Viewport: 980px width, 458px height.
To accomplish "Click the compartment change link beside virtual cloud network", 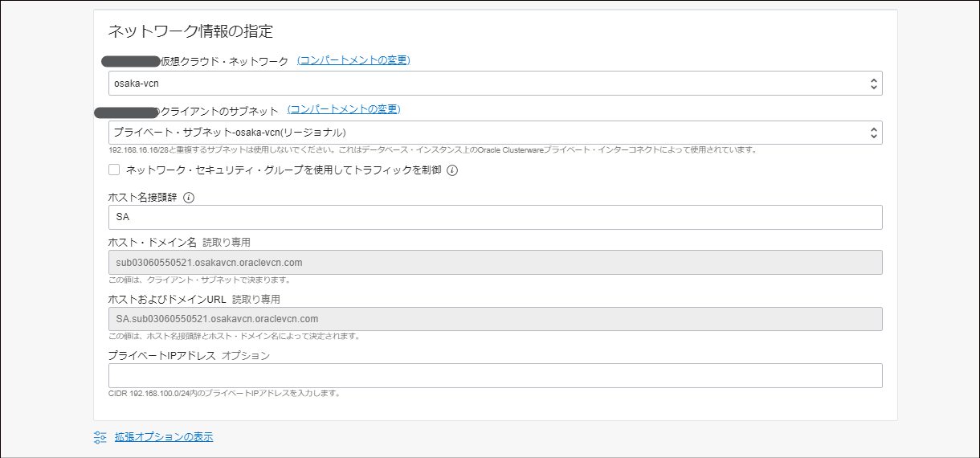I will pyautogui.click(x=353, y=60).
